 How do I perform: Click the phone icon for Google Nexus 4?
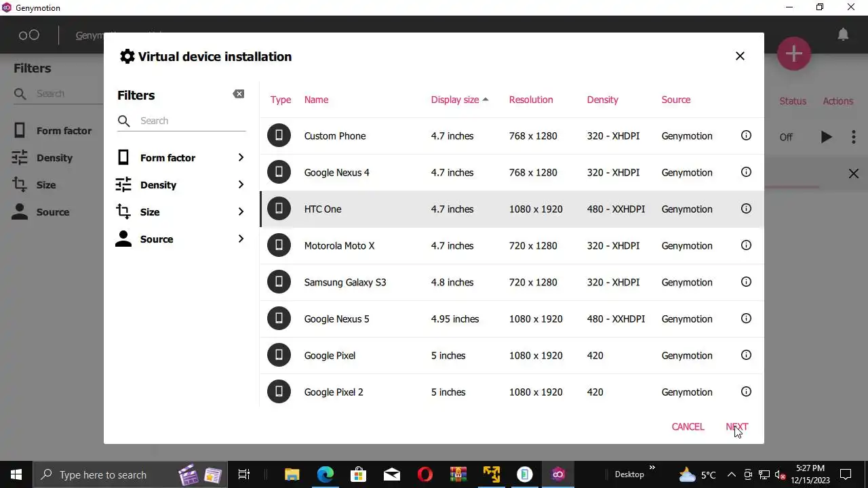(x=279, y=172)
